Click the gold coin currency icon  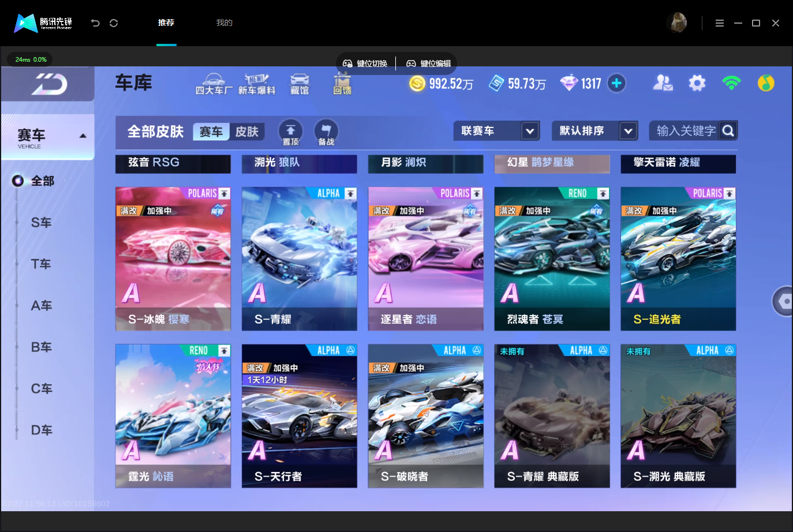(417, 84)
